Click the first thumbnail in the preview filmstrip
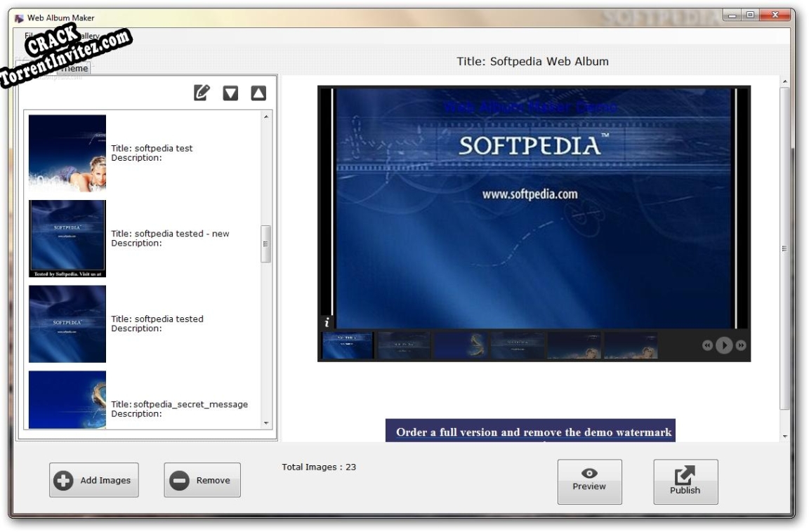This screenshot has height=532, width=809. (x=347, y=344)
